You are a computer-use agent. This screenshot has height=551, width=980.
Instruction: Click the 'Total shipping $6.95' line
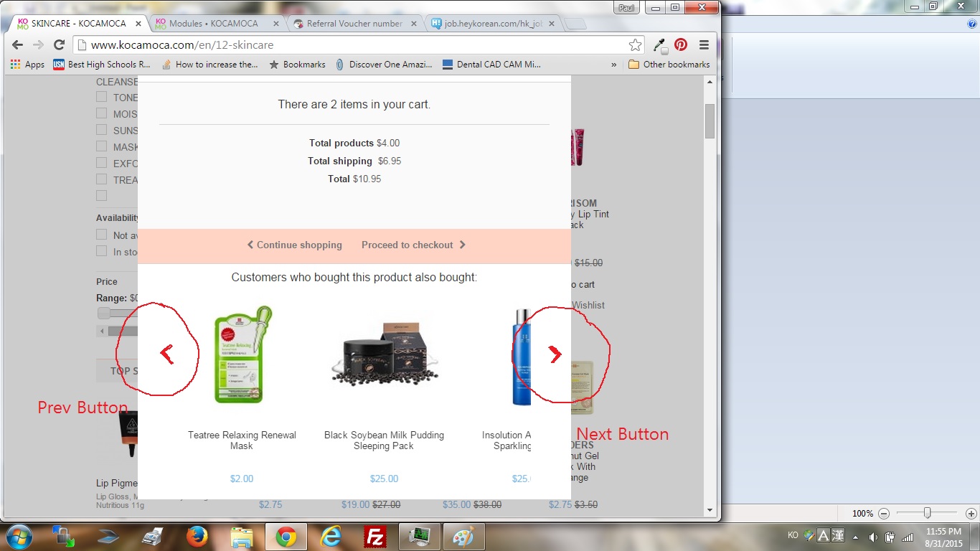point(354,161)
